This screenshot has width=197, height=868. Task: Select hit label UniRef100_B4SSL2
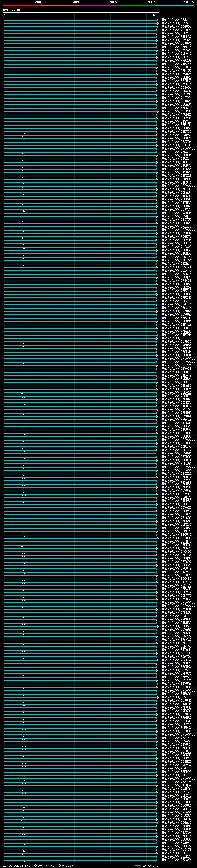click(x=176, y=121)
